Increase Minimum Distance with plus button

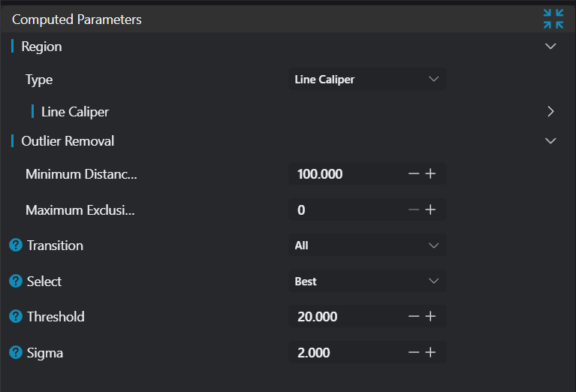coord(430,174)
